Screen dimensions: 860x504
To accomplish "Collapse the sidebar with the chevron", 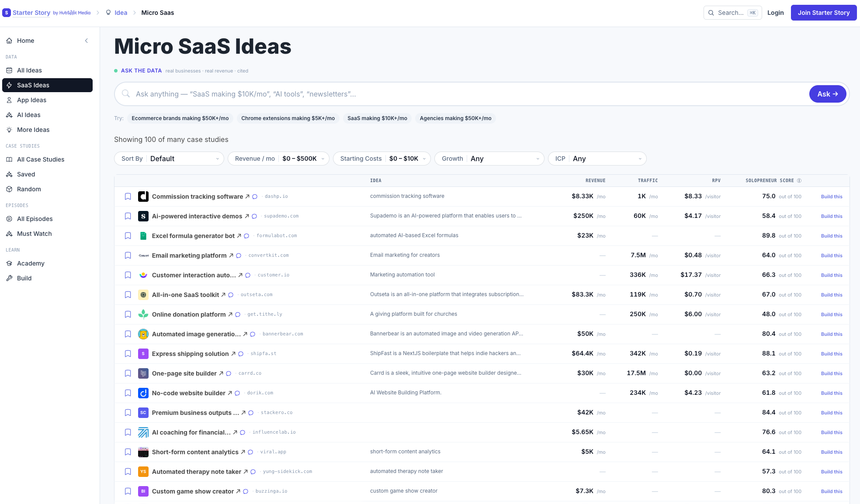I will (x=87, y=41).
